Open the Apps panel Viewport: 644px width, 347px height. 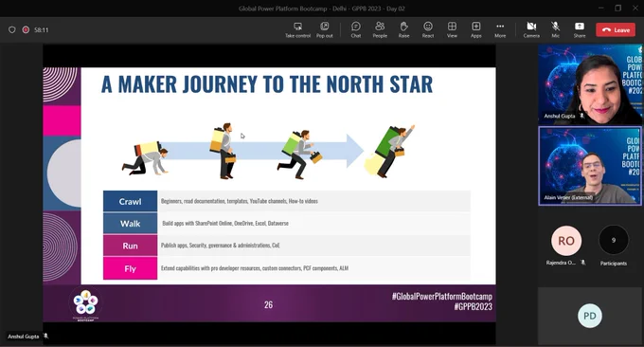click(x=476, y=30)
